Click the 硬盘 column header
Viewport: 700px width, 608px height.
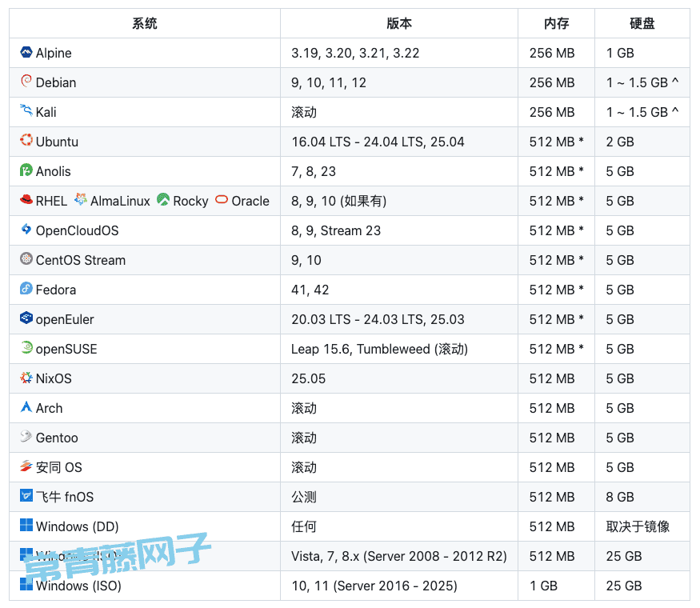coord(642,23)
